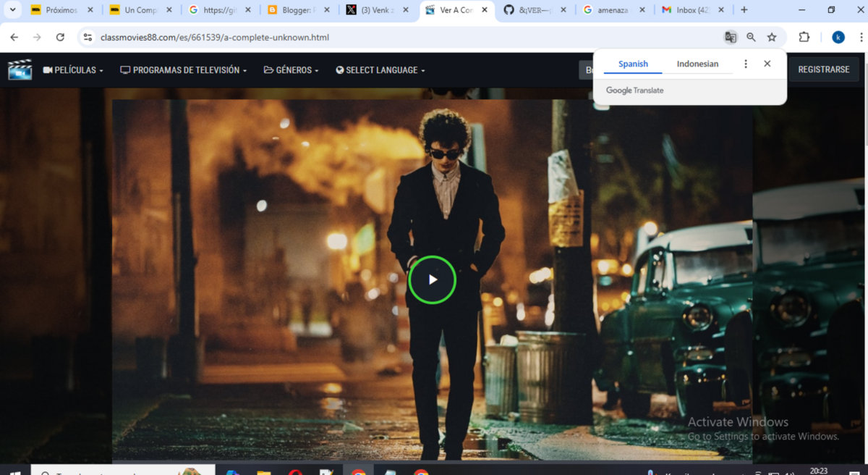Open translate options three-dot menu

[746, 64]
